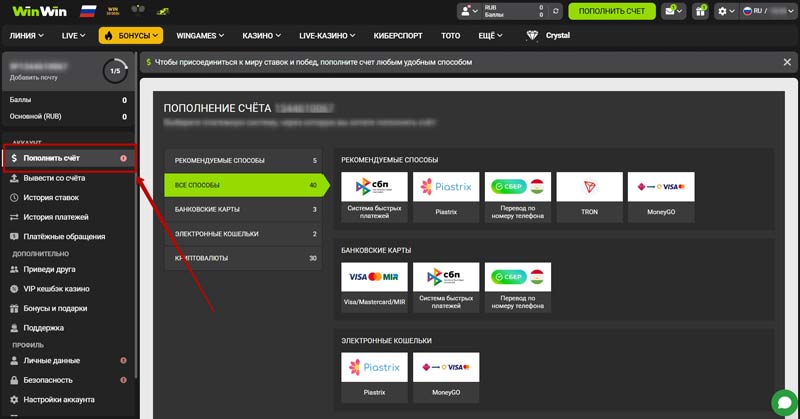Click the WinWin logo
Viewport: 800px width, 419px height.
tap(39, 11)
